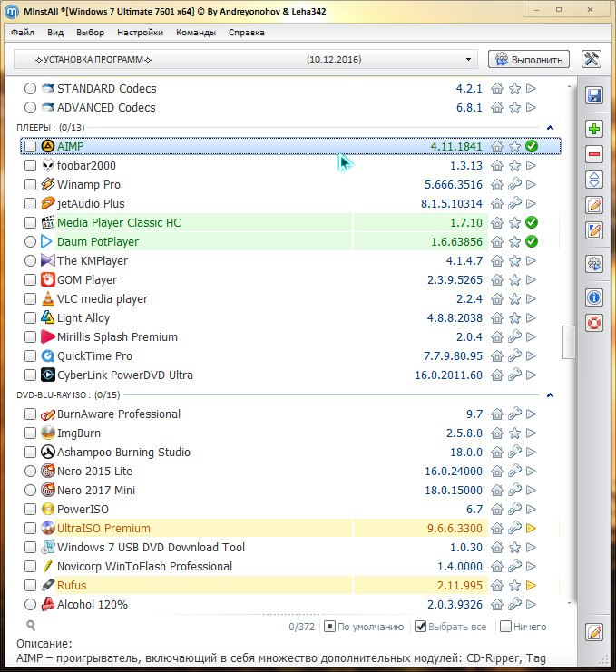Screen dimensions: 616x672
Task: Click the list scrollbar thumb
Action: (x=569, y=342)
